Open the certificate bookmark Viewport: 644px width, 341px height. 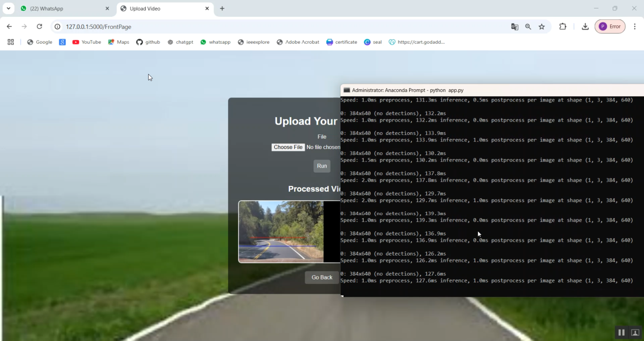coord(342,42)
